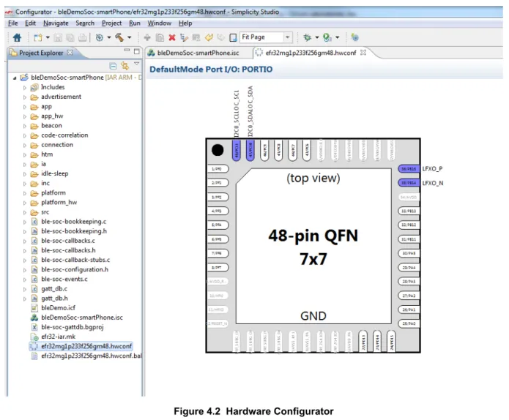Viewport: 509px width, 420px height.
Task: Open the Build hammer dropdown arrow
Action: (129, 37)
